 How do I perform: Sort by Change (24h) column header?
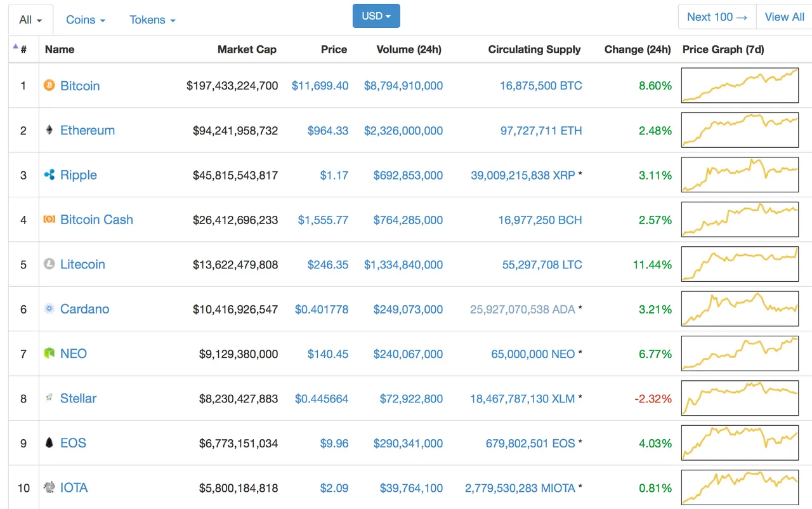point(638,50)
